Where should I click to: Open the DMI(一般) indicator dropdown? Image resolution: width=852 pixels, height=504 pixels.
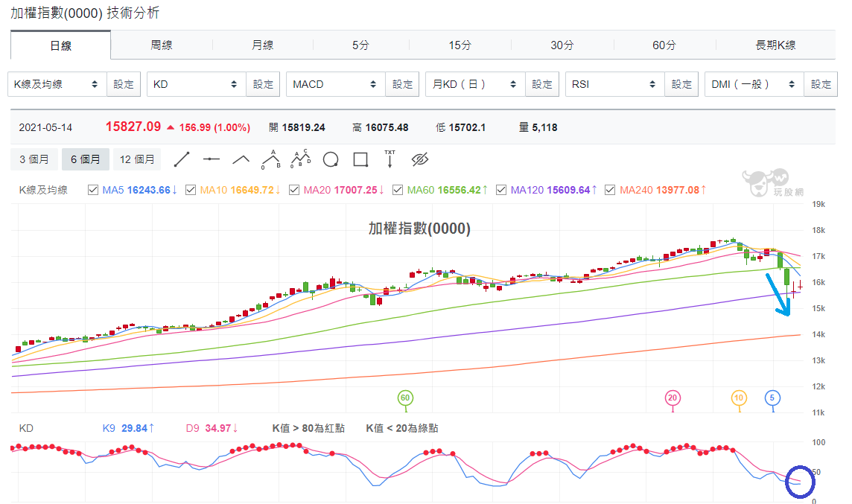pyautogui.click(x=754, y=84)
